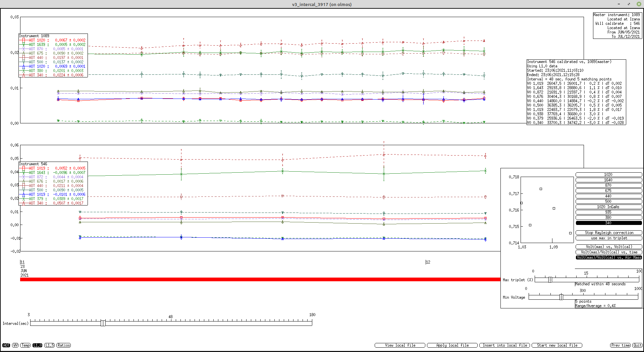Click 'V0 0.938' calibration row
Screen dimensions: 644x352
pos(565,114)
